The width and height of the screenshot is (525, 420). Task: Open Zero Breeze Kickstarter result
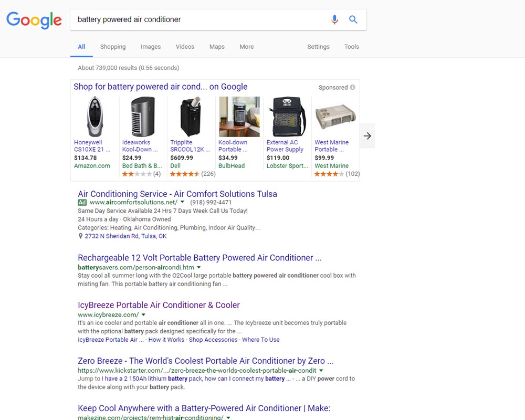(x=206, y=361)
